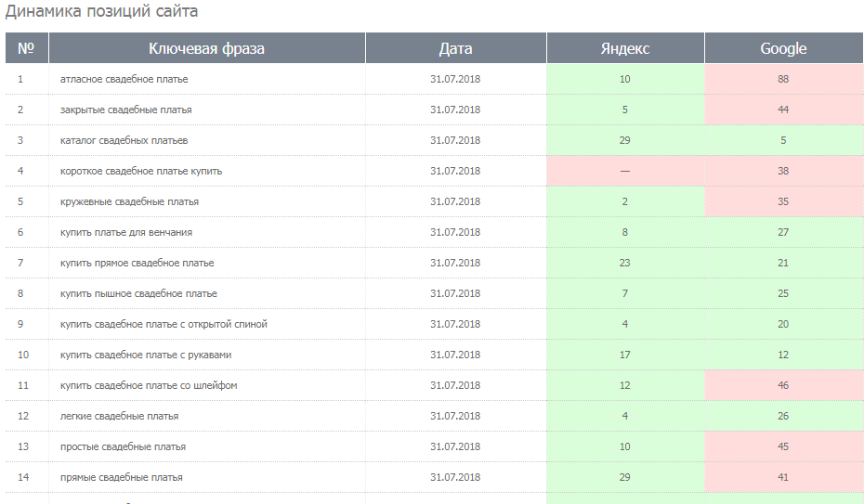Click Yandex dash cell in row 4
Image resolution: width=864 pixels, height=504 pixels.
tap(625, 171)
